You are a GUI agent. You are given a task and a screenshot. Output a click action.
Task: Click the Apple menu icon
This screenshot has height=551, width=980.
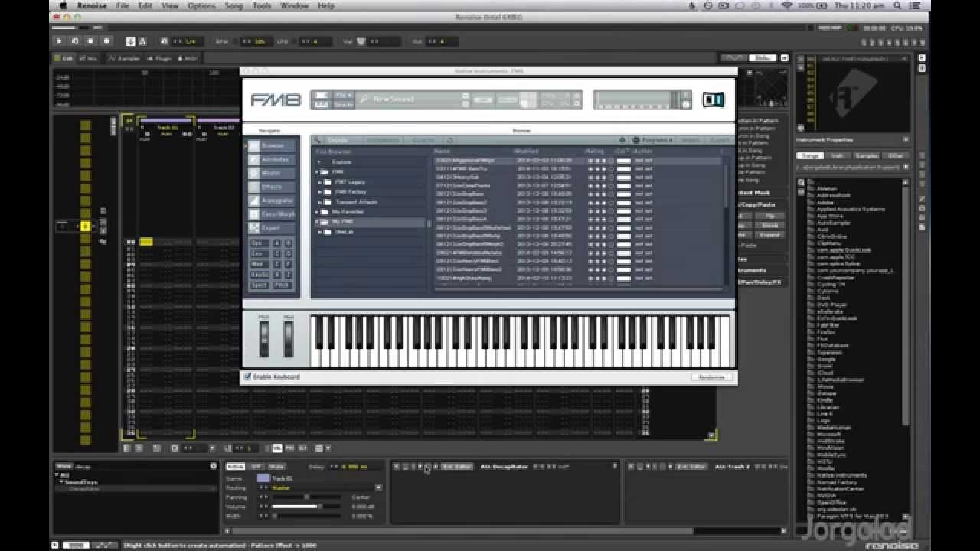(62, 5)
